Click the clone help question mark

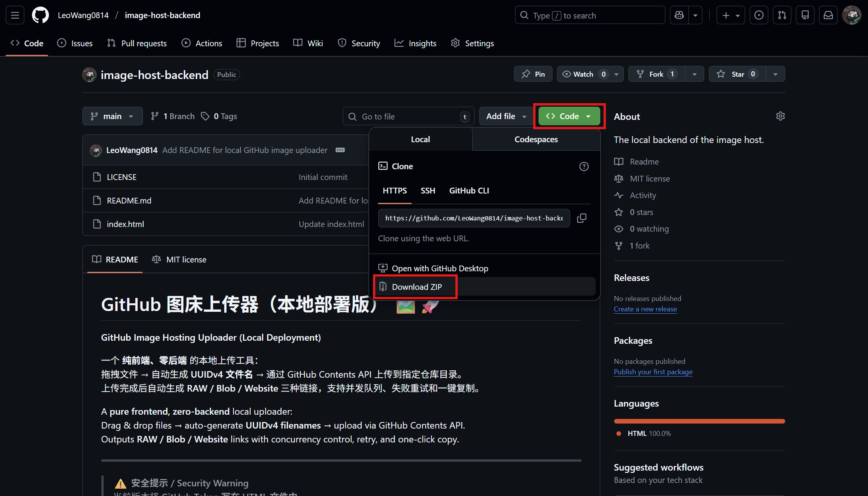click(584, 166)
